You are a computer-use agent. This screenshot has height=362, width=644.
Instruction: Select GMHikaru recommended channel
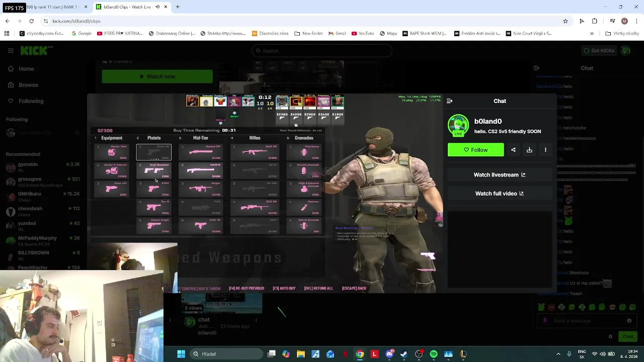tap(42, 196)
